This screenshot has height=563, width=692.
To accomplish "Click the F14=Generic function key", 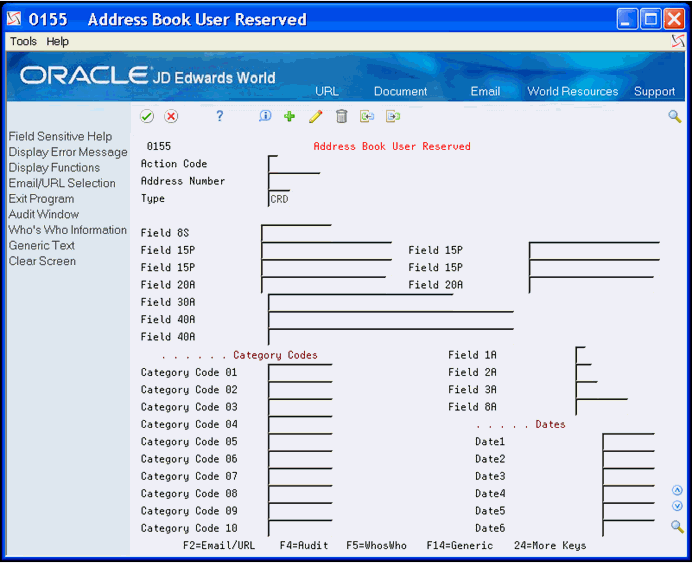I will point(459,545).
